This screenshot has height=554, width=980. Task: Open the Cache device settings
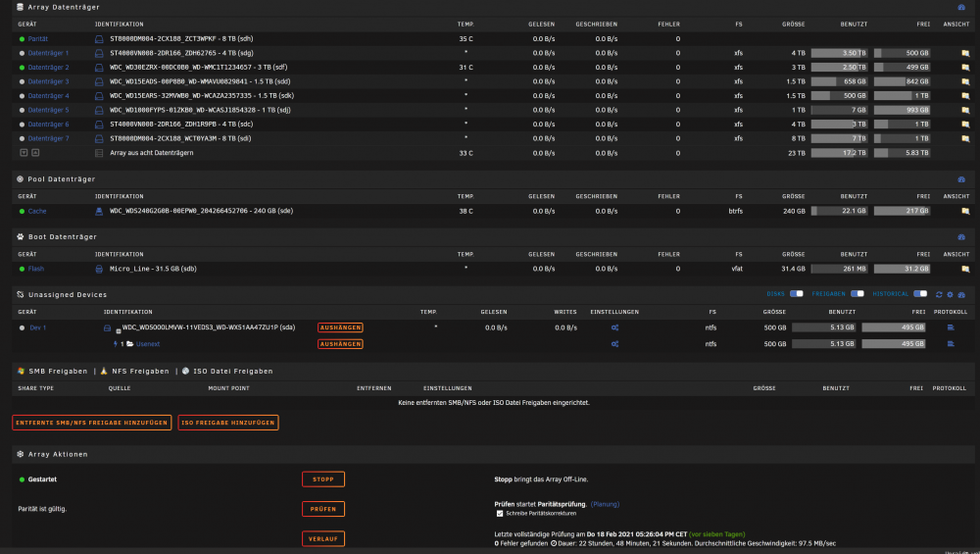point(37,212)
